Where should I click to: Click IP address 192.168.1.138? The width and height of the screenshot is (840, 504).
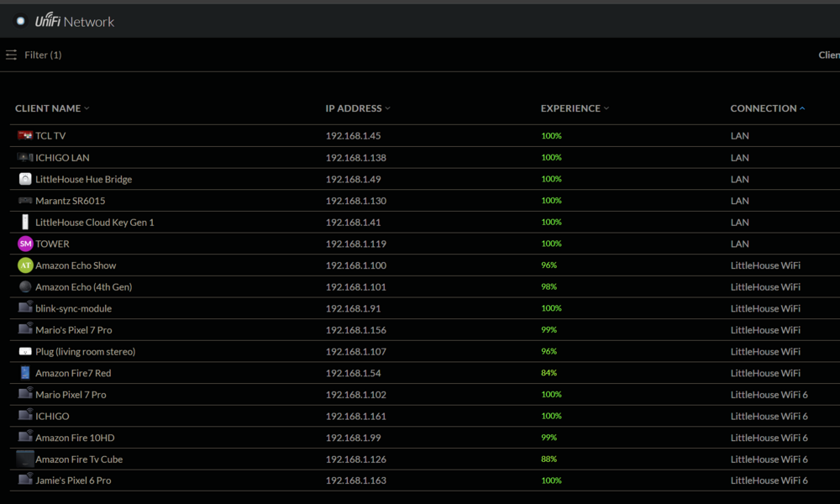coord(355,157)
